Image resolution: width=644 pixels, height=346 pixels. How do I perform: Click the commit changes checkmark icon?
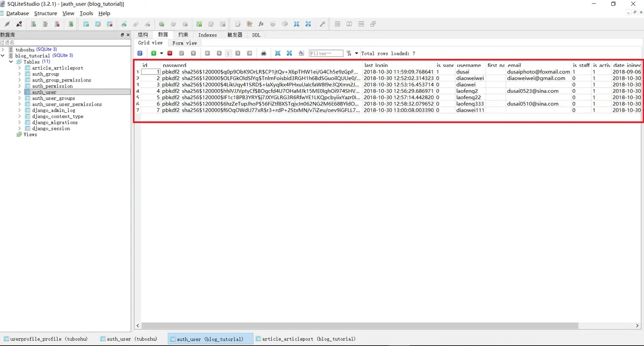[181, 54]
